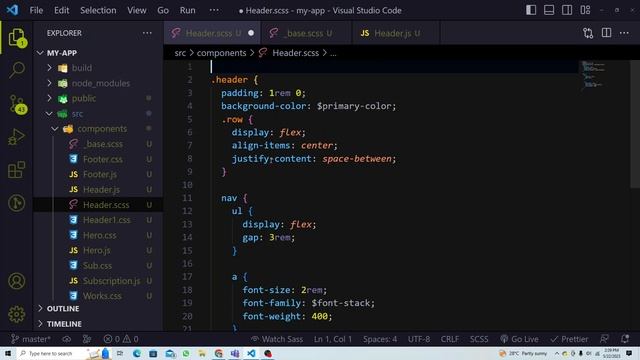Open the Manage gear icon
This screenshot has width=640, height=360.
coord(17,314)
